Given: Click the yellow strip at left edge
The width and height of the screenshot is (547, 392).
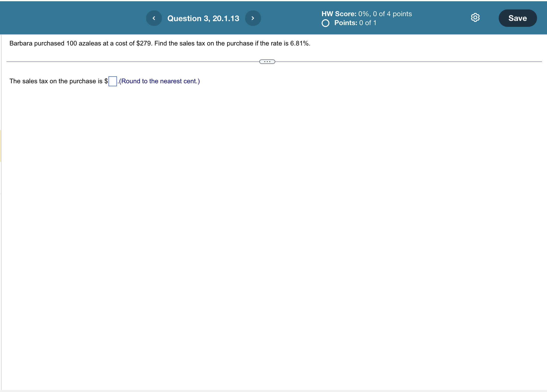Looking at the screenshot, I should [0, 146].
